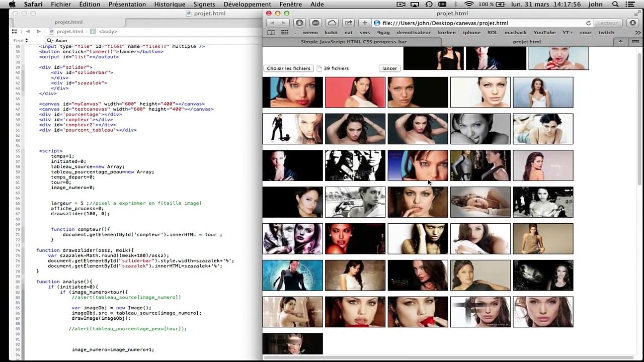Click the Choisir les fichiers button
The width and height of the screenshot is (644, 362).
(288, 68)
